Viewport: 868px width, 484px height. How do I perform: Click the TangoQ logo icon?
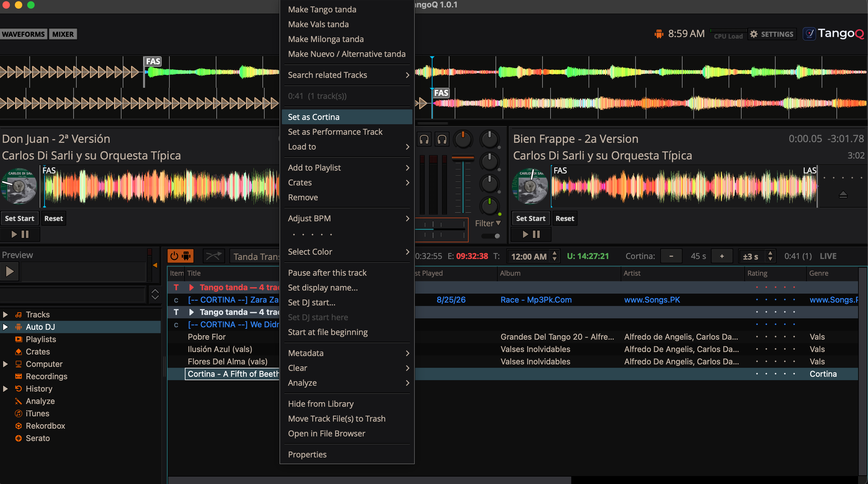pyautogui.click(x=809, y=34)
